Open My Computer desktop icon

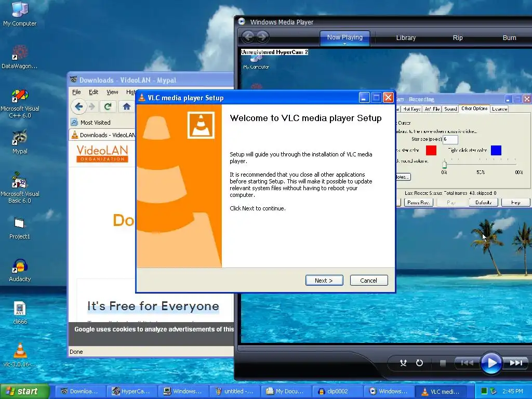[20, 14]
